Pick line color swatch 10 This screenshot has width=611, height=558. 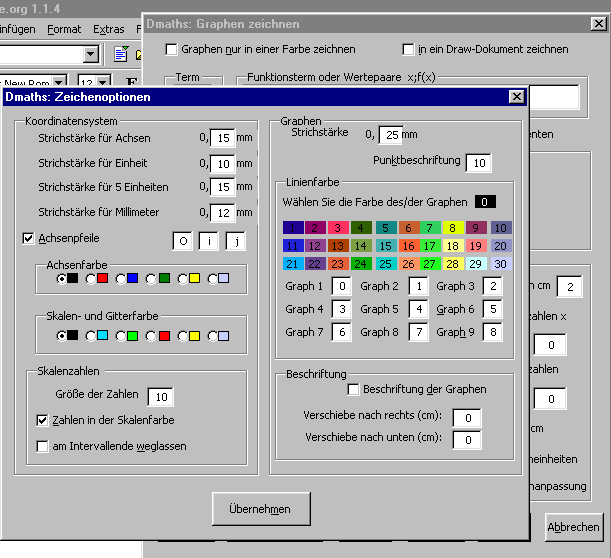click(501, 228)
